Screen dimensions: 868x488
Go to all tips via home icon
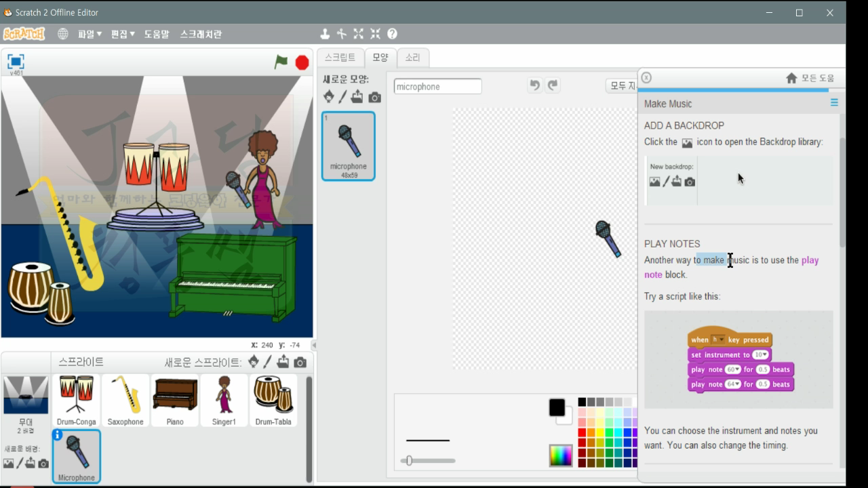(x=791, y=79)
